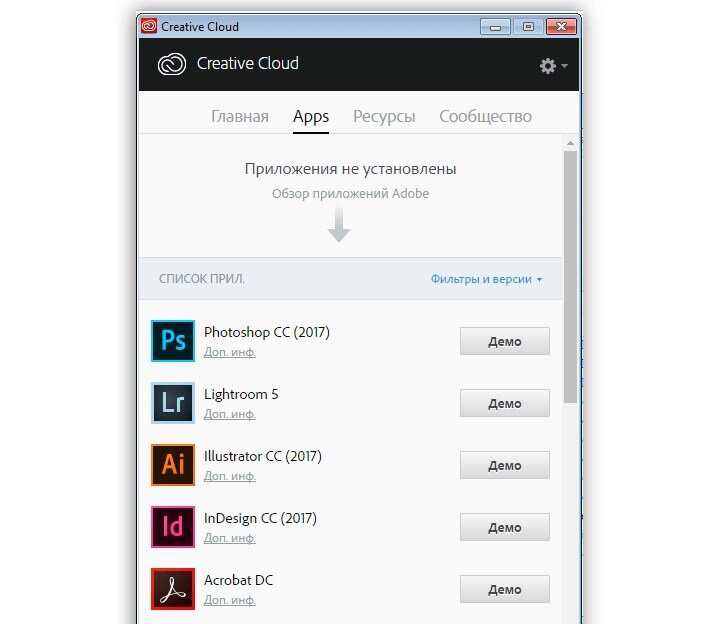Close the Creative Cloud window

click(x=561, y=27)
